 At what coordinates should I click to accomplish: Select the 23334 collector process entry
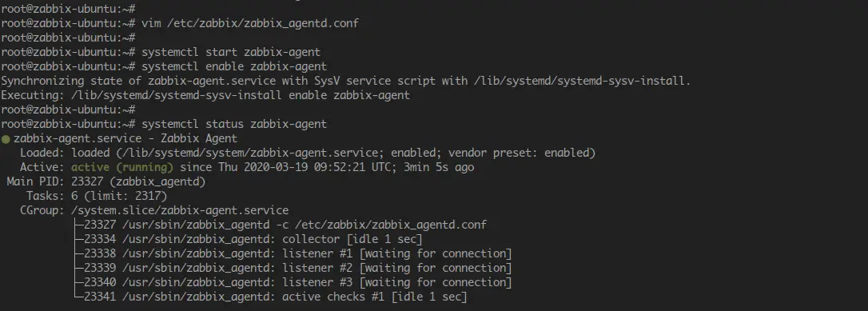tap(248, 239)
